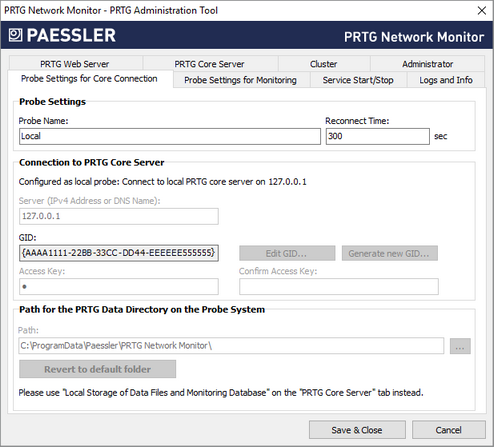Viewport: 494px width, 447px height.
Task: Click the Edit GID button
Action: click(x=287, y=253)
